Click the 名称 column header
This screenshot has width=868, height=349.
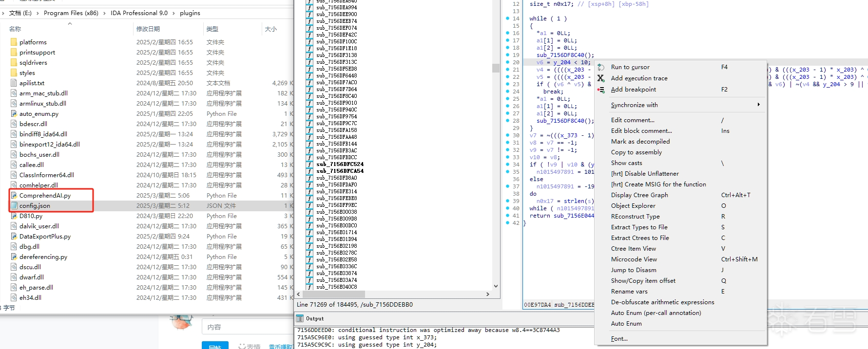[x=15, y=29]
